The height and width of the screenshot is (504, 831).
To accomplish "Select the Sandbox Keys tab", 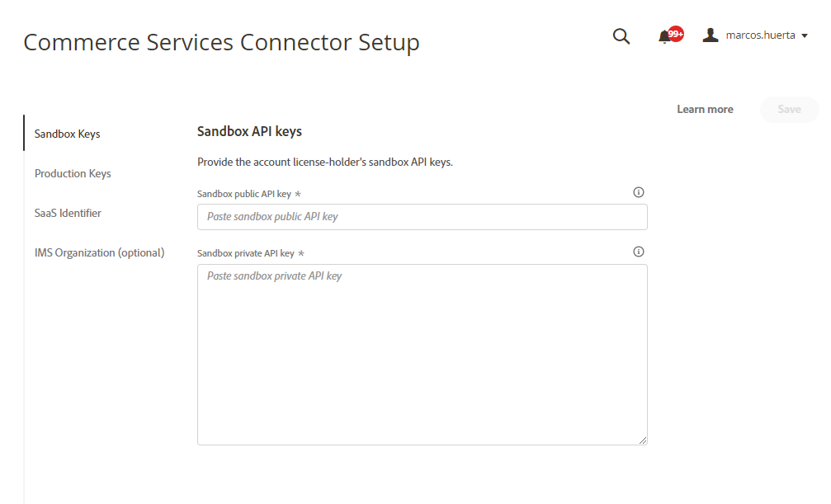I will tap(68, 134).
